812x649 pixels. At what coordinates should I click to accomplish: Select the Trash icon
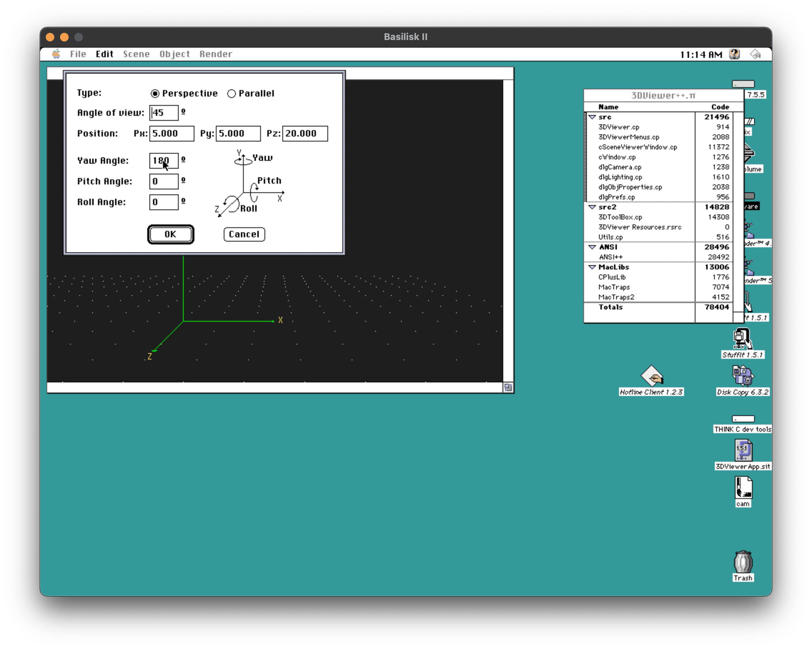pyautogui.click(x=743, y=566)
